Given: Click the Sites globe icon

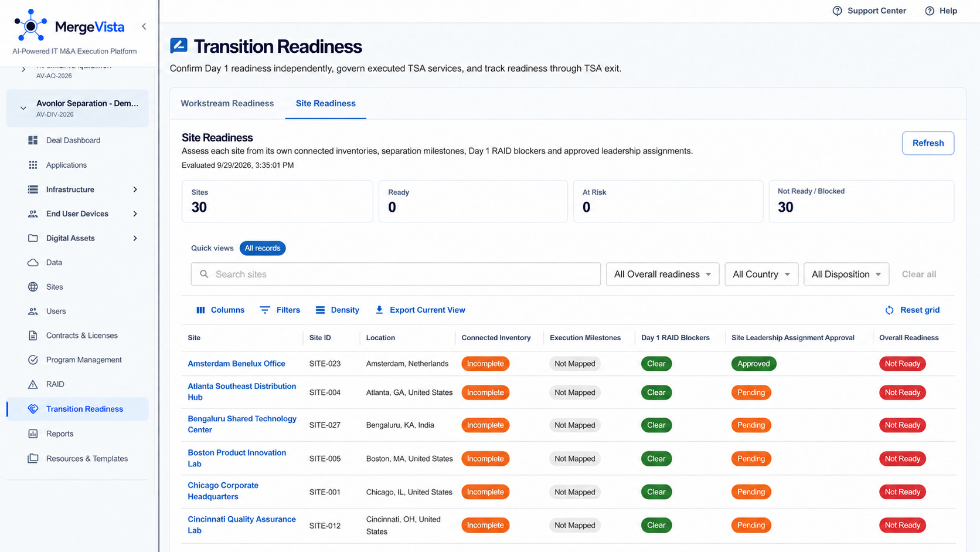Looking at the screenshot, I should pos(33,287).
